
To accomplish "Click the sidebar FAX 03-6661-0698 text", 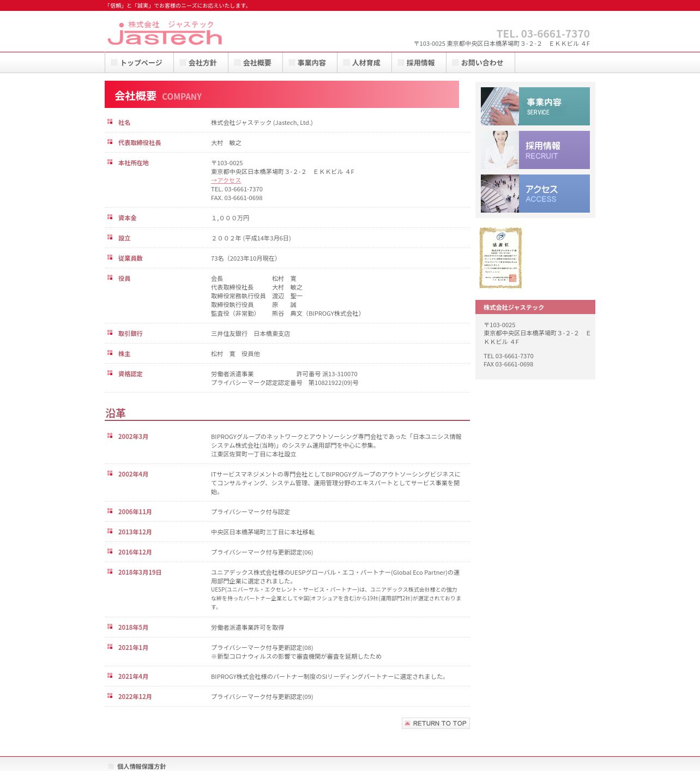I will (x=508, y=364).
